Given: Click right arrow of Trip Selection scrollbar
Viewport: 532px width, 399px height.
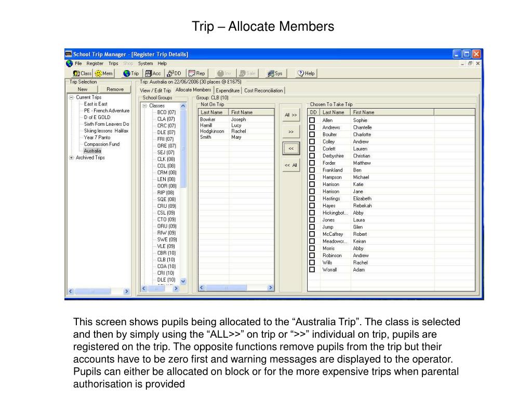Looking at the screenshot, I should tap(127, 291).
